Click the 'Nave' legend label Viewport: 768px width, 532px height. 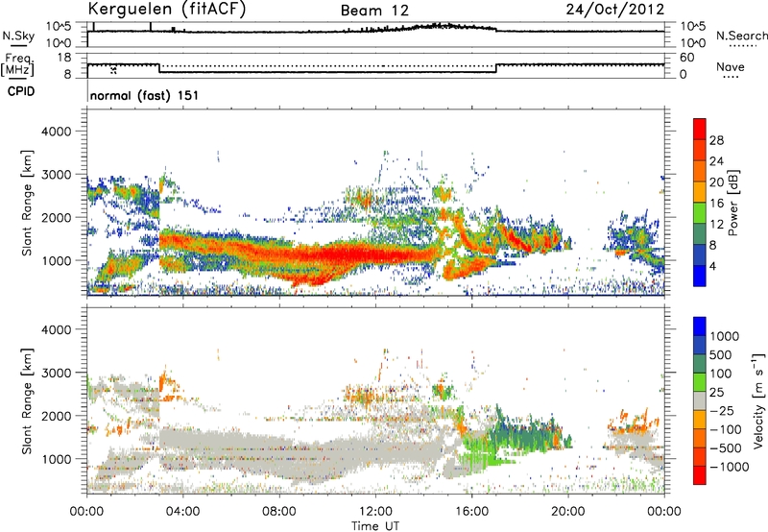click(731, 66)
